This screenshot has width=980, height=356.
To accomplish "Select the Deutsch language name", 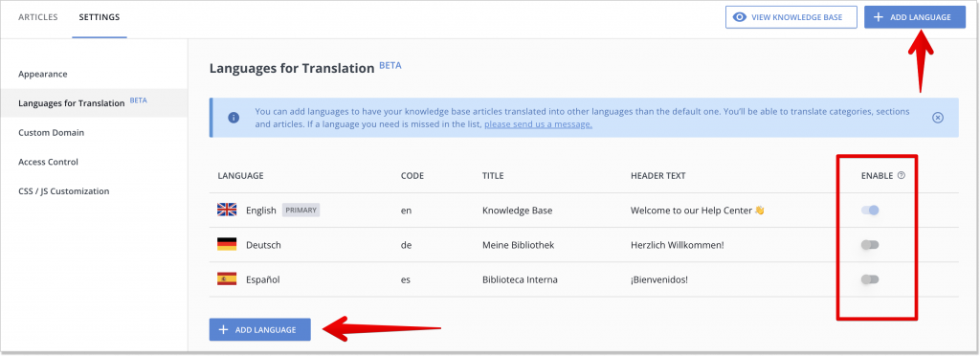I will point(264,245).
